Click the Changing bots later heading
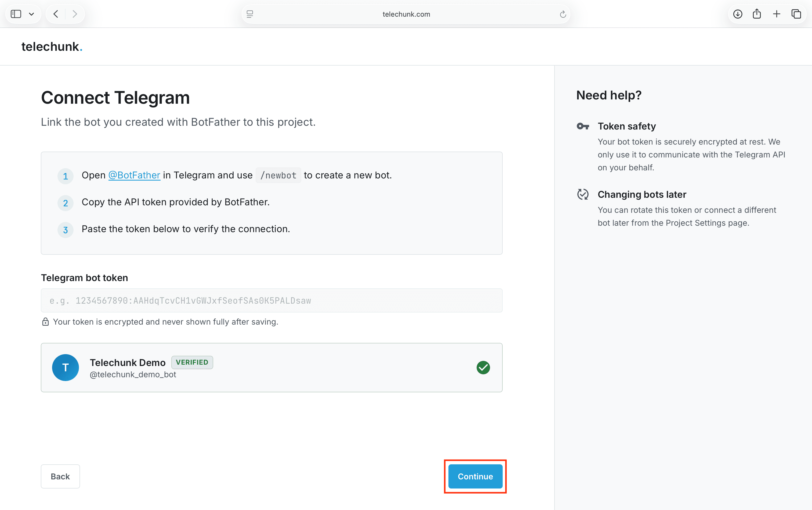Image resolution: width=812 pixels, height=510 pixels. pyautogui.click(x=642, y=195)
